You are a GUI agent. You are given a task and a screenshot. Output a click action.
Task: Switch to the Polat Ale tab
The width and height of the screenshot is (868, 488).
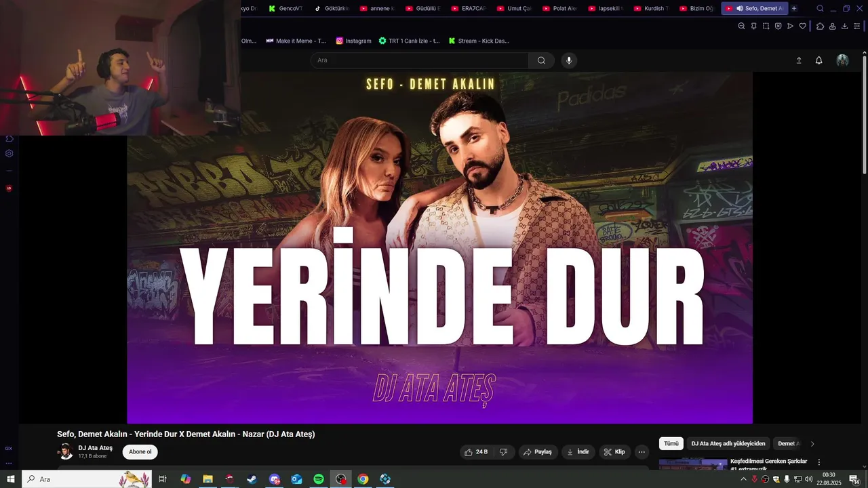559,8
